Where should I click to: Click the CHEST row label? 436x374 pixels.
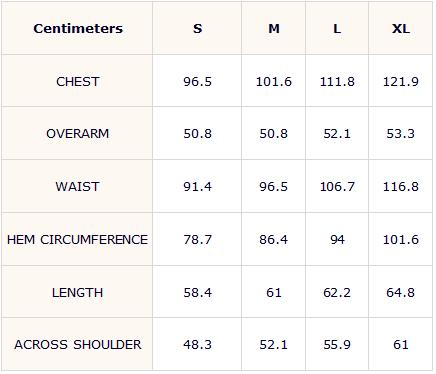[78, 81]
